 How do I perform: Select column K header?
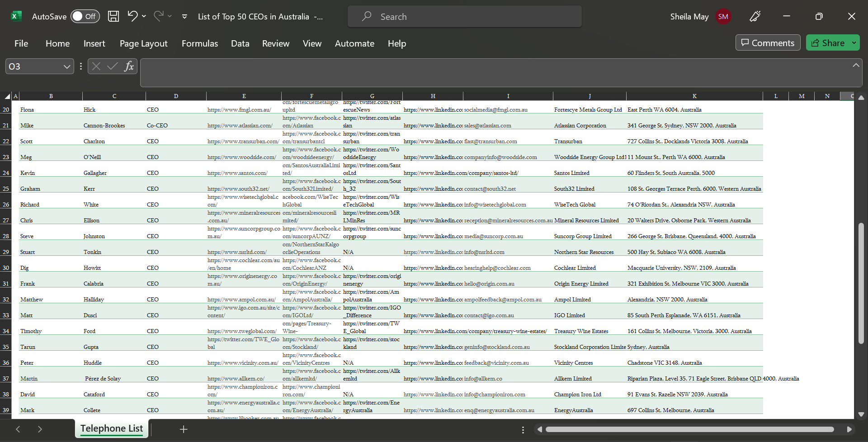point(694,96)
